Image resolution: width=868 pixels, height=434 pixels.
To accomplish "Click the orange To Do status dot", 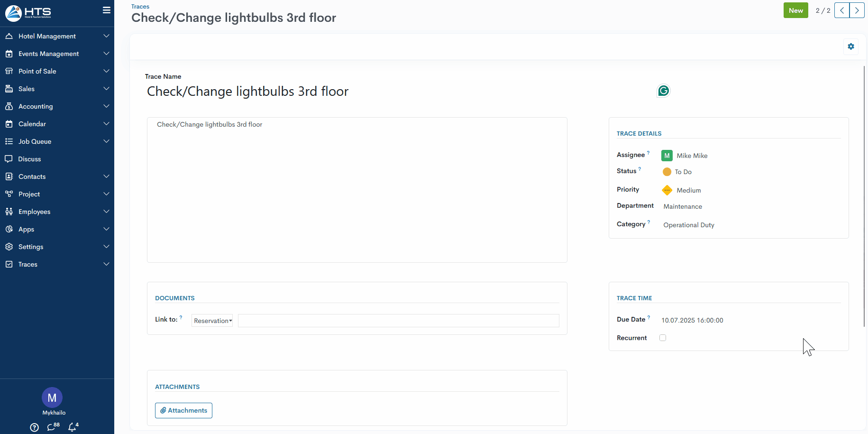I will point(667,172).
